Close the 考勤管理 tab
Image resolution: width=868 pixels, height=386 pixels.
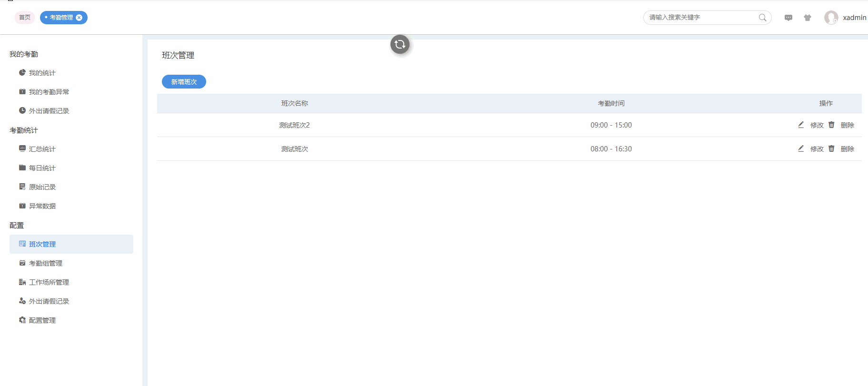79,18
